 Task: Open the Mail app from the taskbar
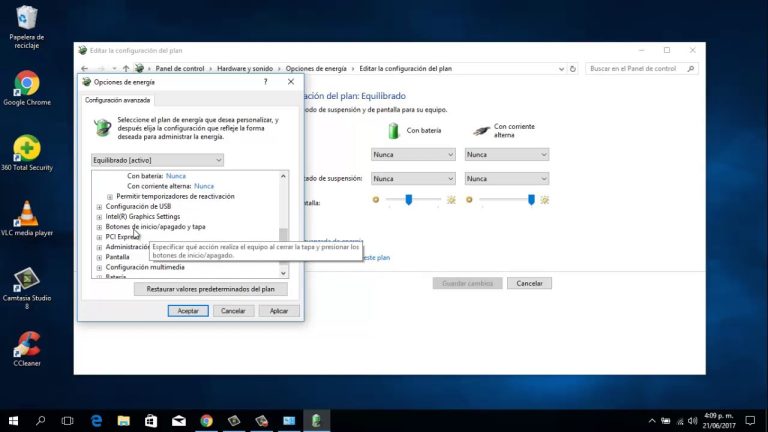(179, 421)
